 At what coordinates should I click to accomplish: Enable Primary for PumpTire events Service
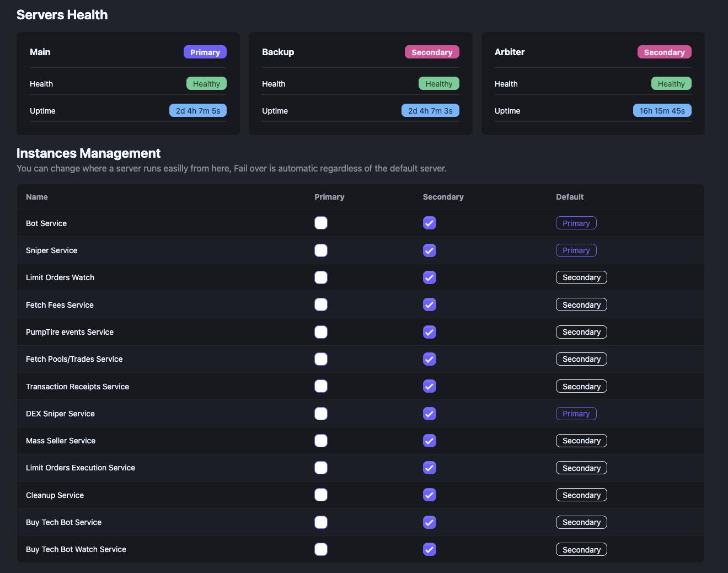[321, 332]
